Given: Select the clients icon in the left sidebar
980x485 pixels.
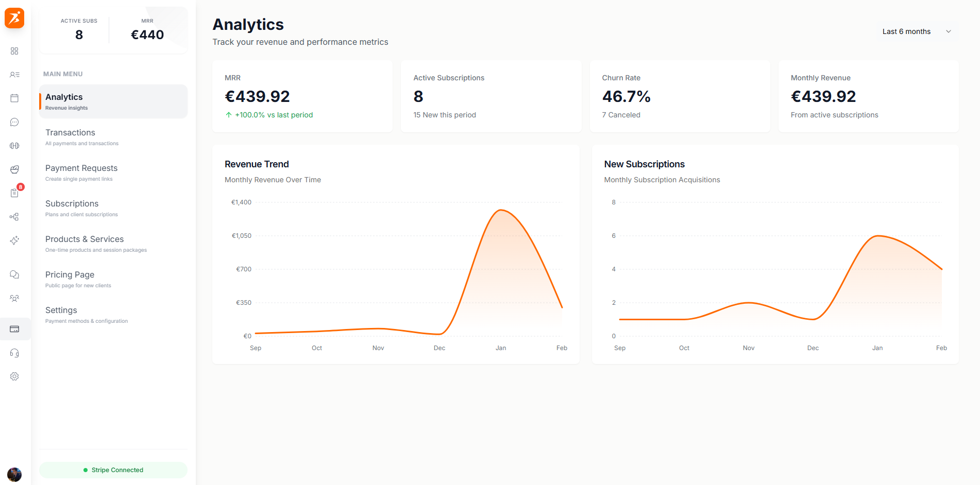Looking at the screenshot, I should coord(14,74).
